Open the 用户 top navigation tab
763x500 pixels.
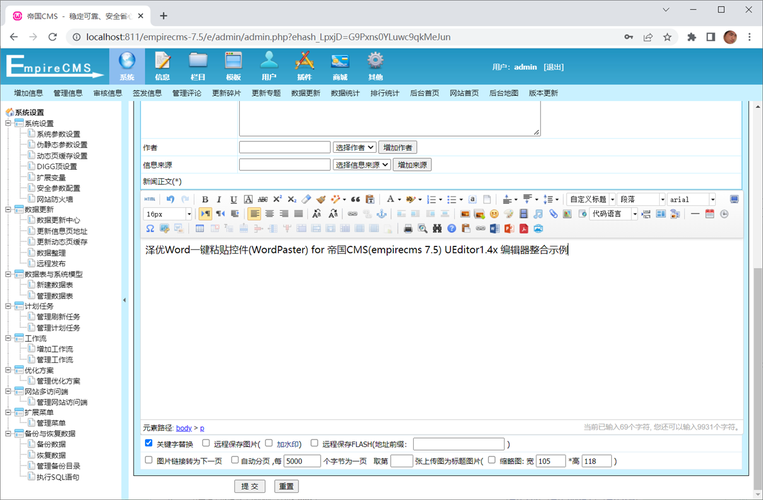click(x=269, y=67)
